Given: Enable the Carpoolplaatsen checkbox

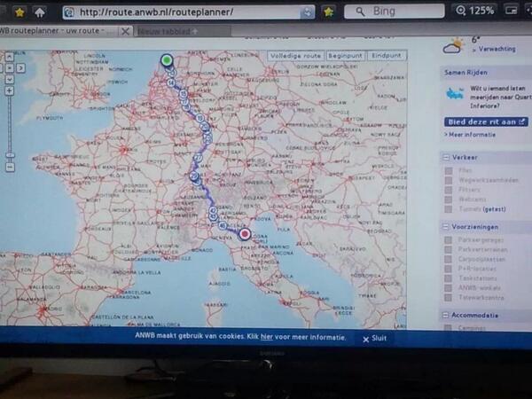Looking at the screenshot, I should click(448, 259).
